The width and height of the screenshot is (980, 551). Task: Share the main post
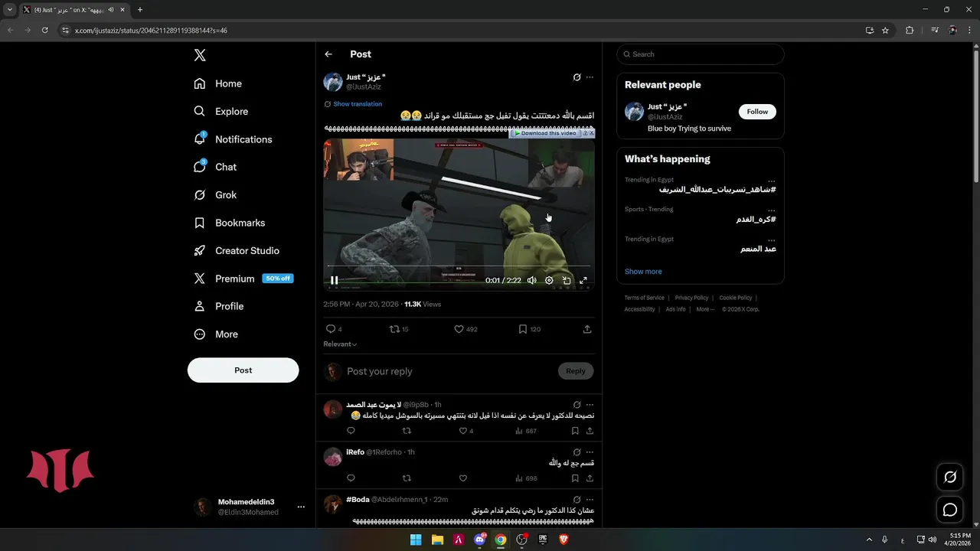click(x=587, y=329)
